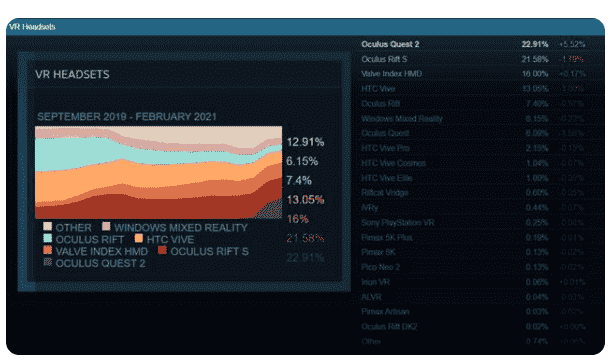The image size is (612, 363).
Task: Select the Windows Mixed Reality list row name
Action: tap(402, 118)
